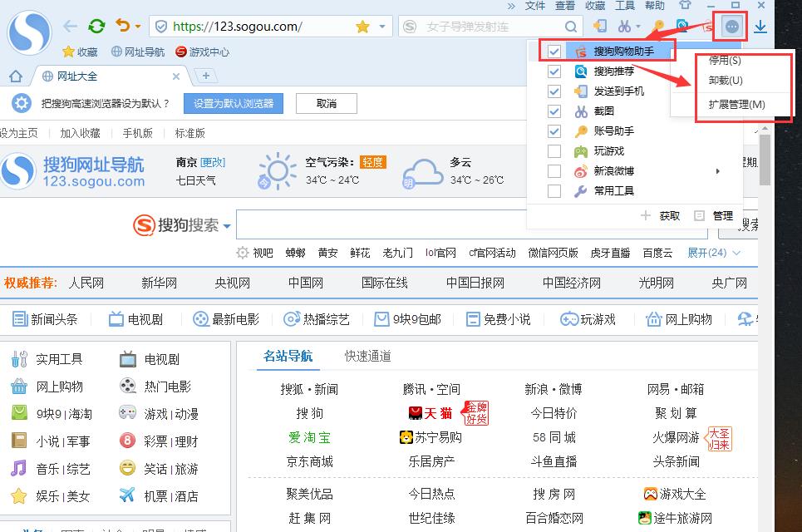Click the page vertical scrollbar thumb
802x532 pixels.
point(765,160)
